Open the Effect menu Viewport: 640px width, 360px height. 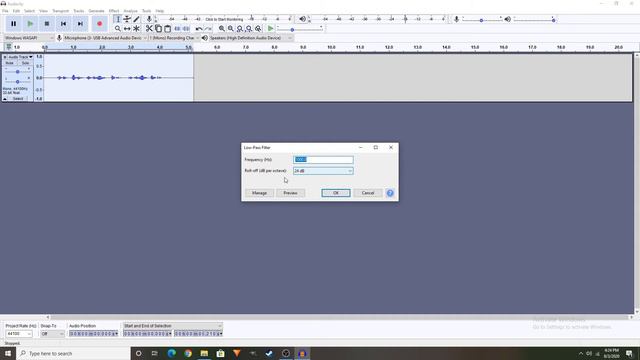coord(114,11)
